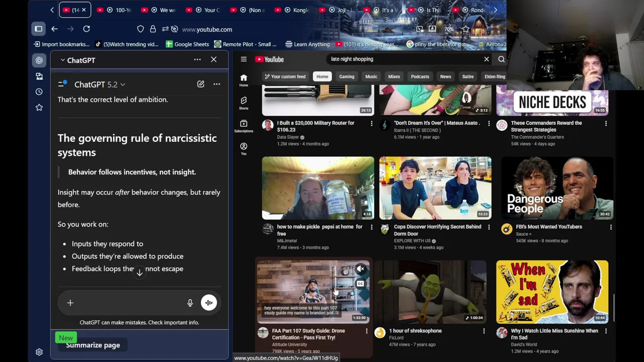
Task: Open Your custom feed chip
Action: [x=285, y=76]
